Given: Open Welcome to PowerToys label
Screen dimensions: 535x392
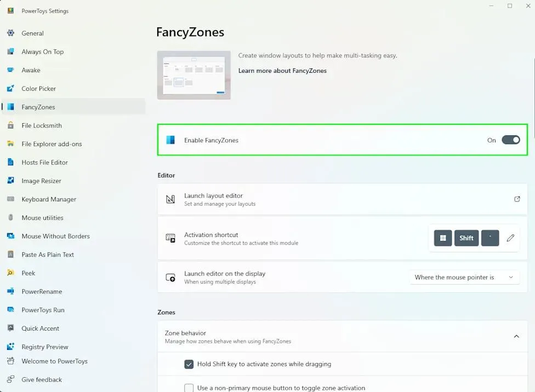Looking at the screenshot, I should coord(54,361).
